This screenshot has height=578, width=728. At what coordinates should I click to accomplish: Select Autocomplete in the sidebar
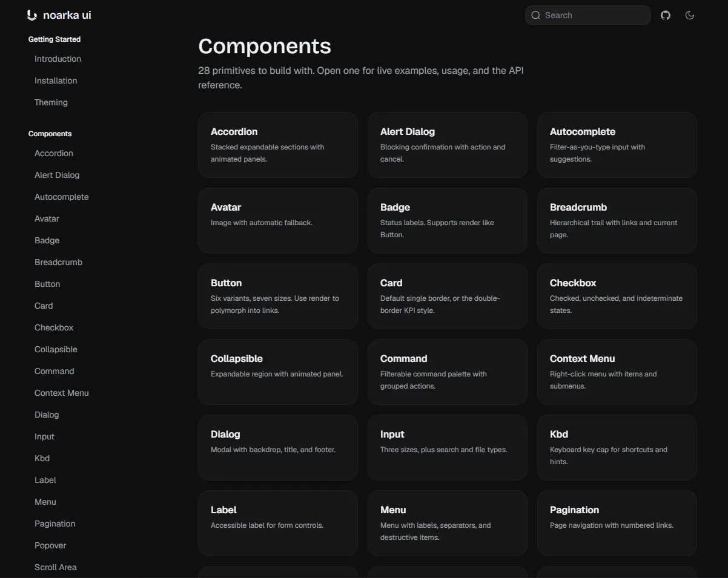point(61,197)
